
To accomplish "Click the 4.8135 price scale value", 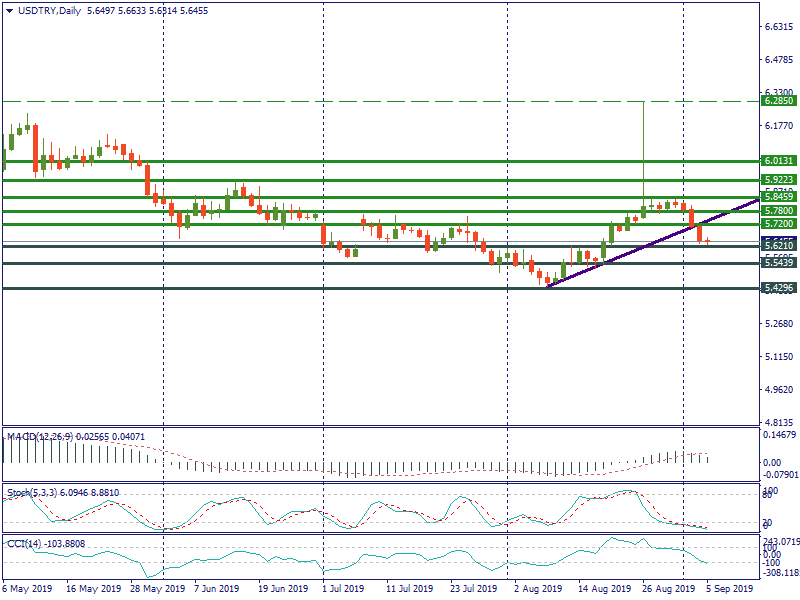I will (x=777, y=422).
